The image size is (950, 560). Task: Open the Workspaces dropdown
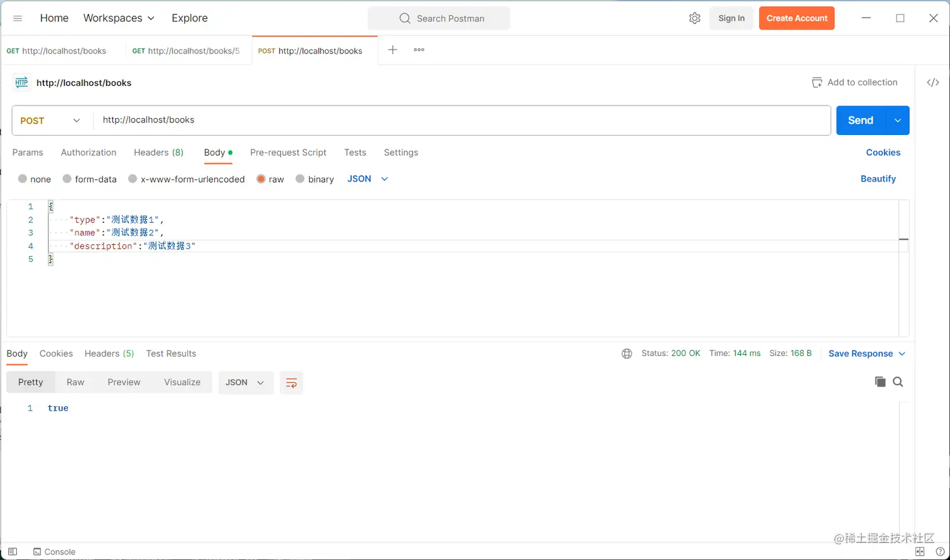pyautogui.click(x=119, y=18)
